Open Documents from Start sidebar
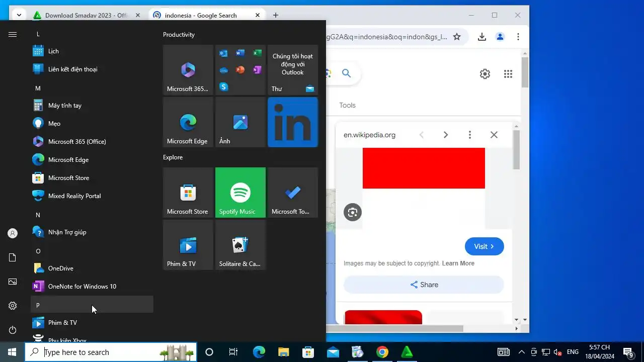644x362 pixels. coord(13,257)
